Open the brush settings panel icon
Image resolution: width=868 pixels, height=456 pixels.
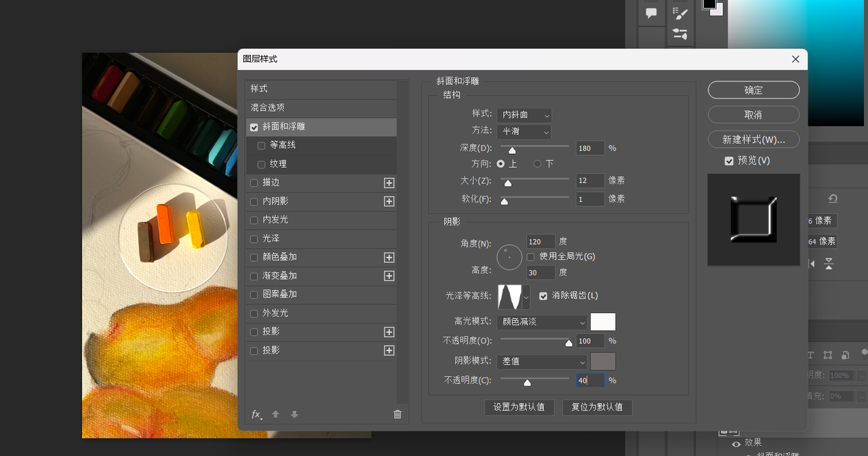pos(680,12)
